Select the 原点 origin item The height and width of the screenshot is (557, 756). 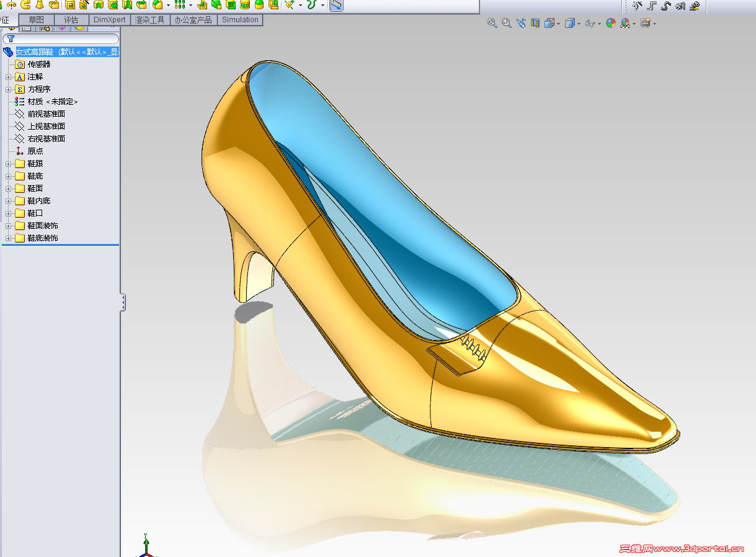click(35, 151)
